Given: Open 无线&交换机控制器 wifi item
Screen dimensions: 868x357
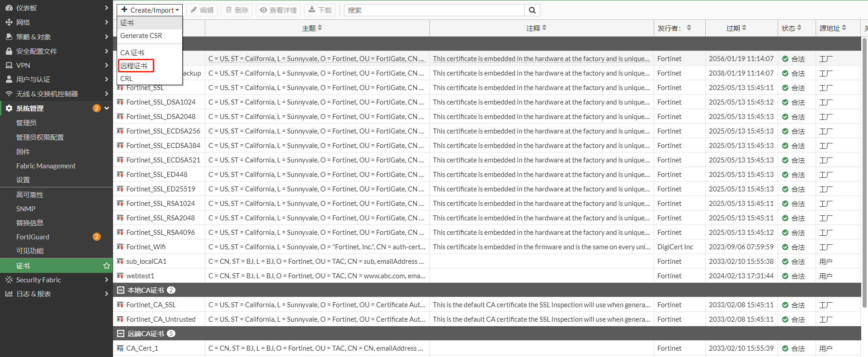Looking at the screenshot, I should click(56, 94).
